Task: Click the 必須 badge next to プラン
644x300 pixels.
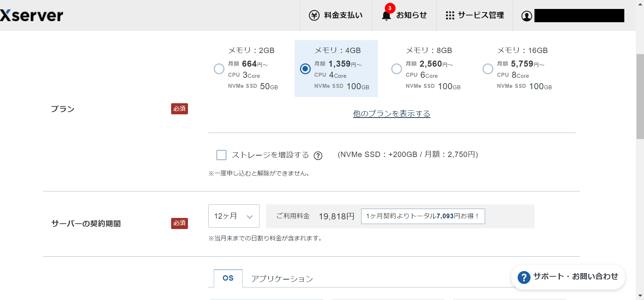Action: [x=179, y=109]
